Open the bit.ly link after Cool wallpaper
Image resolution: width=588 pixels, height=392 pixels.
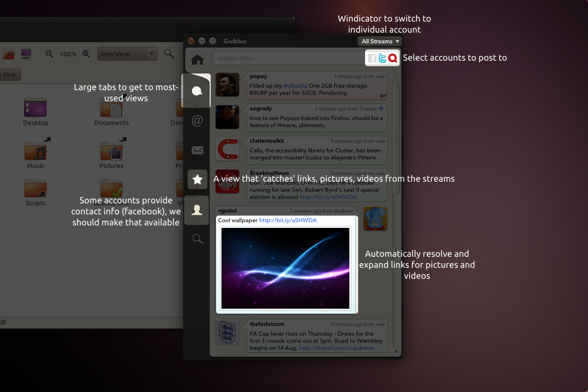[288, 220]
